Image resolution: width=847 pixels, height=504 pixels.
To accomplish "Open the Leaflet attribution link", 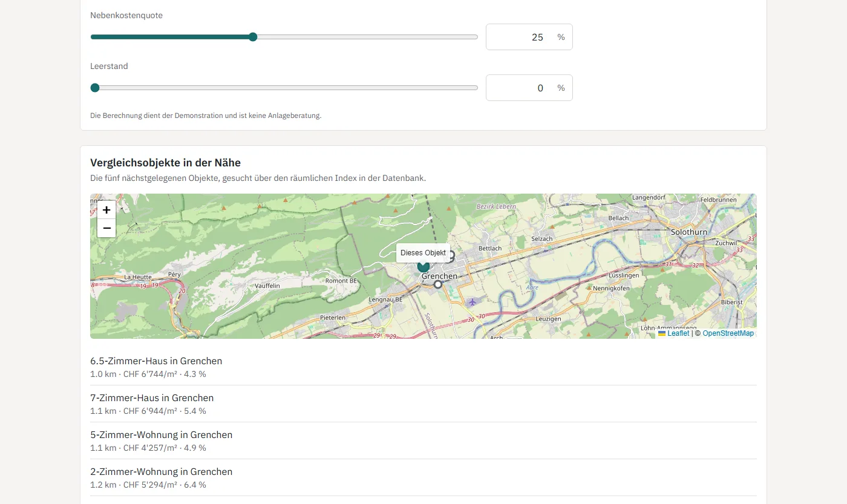I will 673,333.
